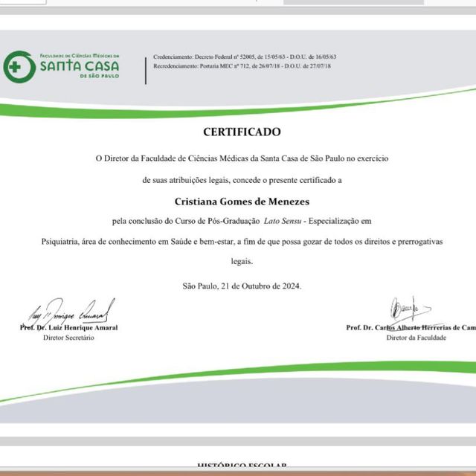Click the Santa Casa de São Paulo logo
476x476 pixels.
61,66
